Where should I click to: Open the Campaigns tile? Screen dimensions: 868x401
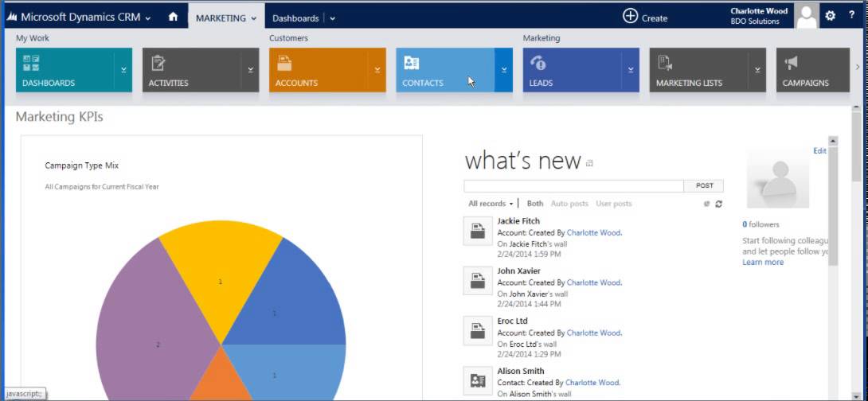pyautogui.click(x=812, y=70)
